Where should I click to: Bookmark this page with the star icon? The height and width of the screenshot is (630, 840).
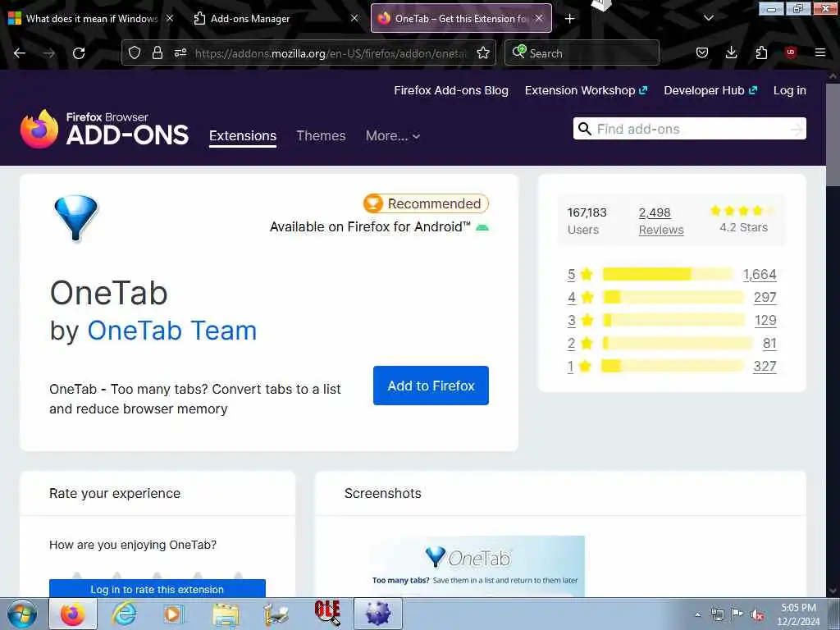483,52
